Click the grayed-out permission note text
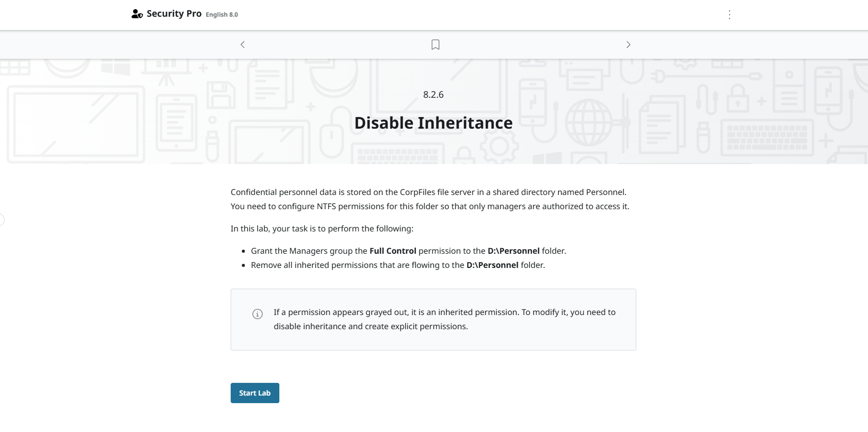868x432 pixels. [444, 319]
